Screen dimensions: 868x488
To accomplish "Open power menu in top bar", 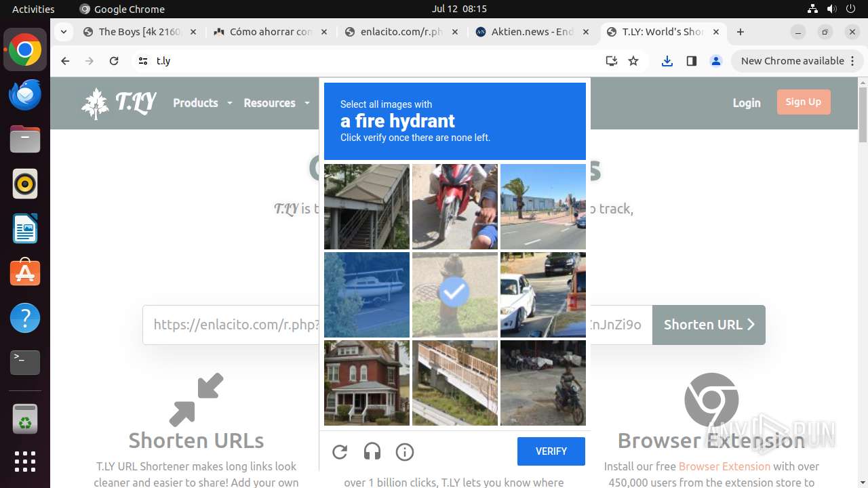I will click(852, 9).
